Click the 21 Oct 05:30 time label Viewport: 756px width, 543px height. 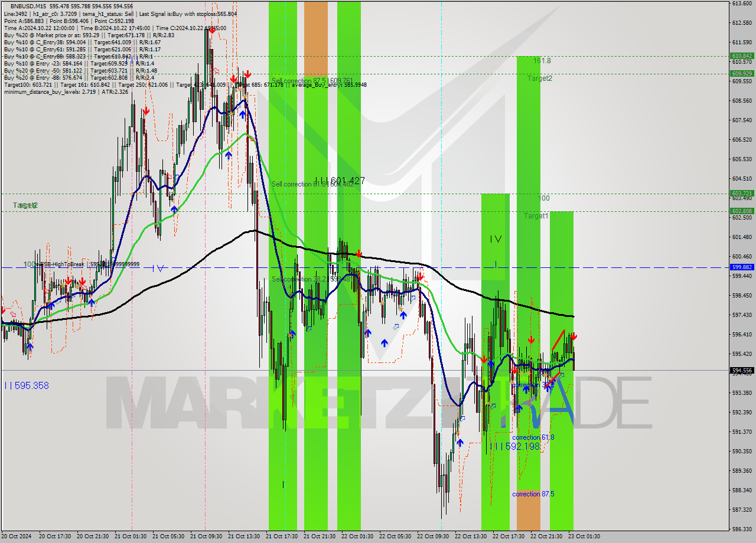pyautogui.click(x=168, y=537)
